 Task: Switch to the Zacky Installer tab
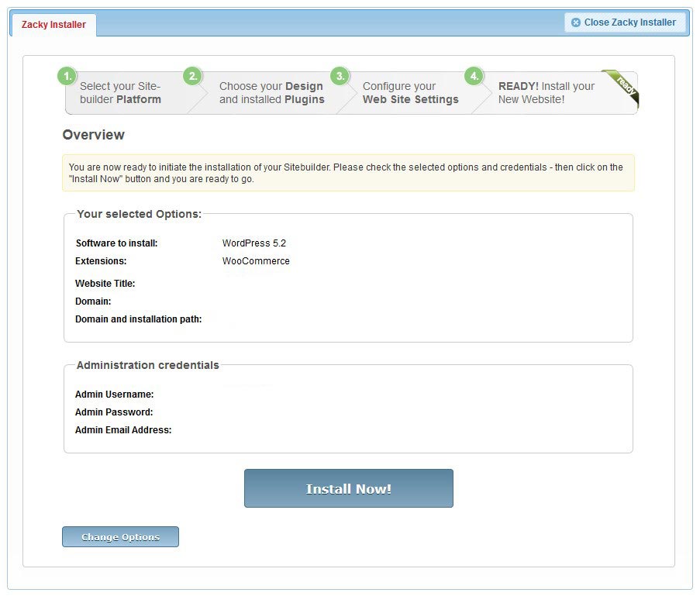pos(53,25)
